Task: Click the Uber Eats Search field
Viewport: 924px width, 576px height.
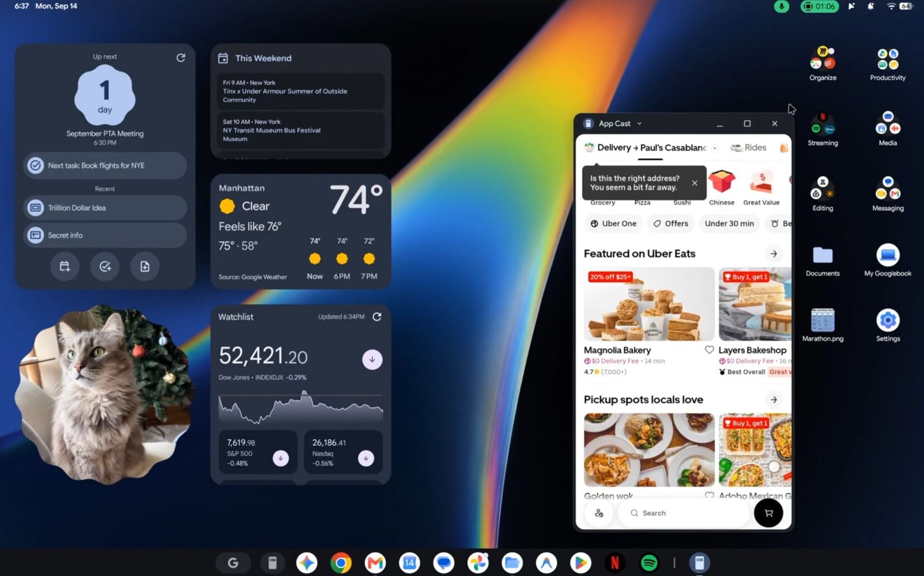Action: (683, 513)
